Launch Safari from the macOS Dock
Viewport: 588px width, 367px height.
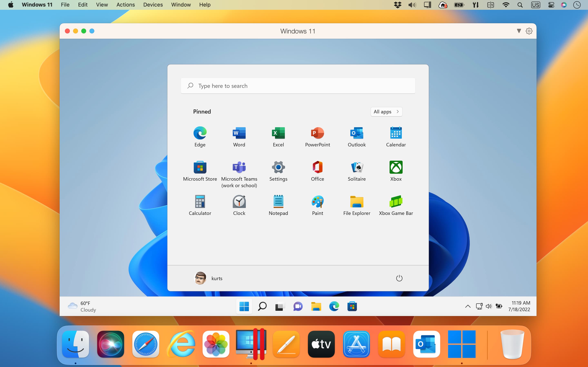click(145, 344)
